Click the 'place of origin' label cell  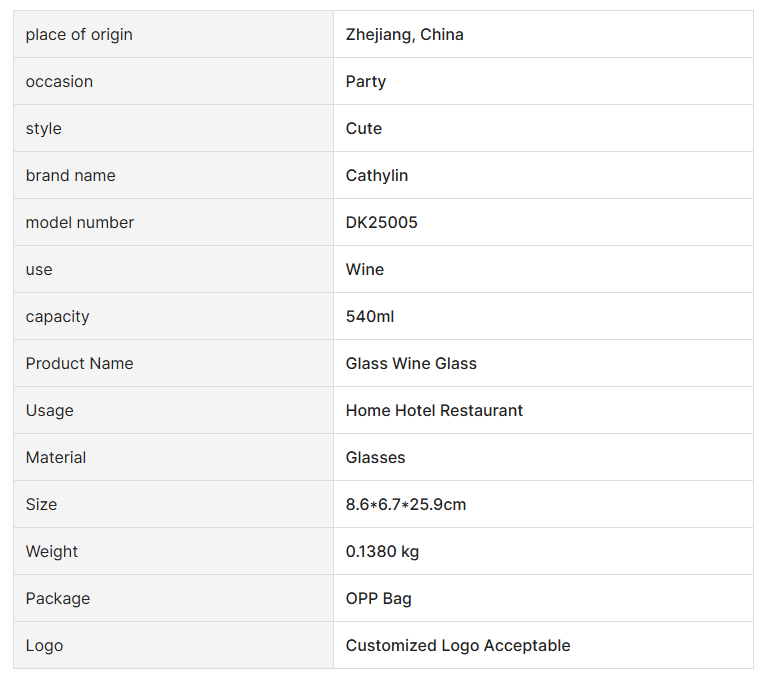[79, 35]
